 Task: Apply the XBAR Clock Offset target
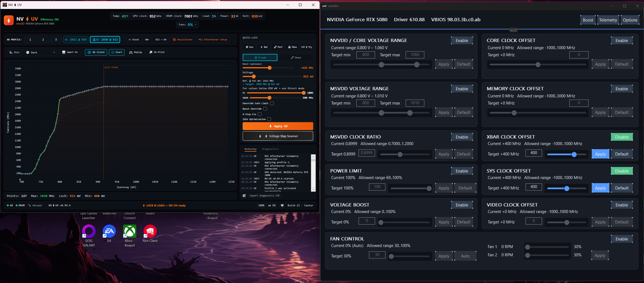click(x=600, y=154)
